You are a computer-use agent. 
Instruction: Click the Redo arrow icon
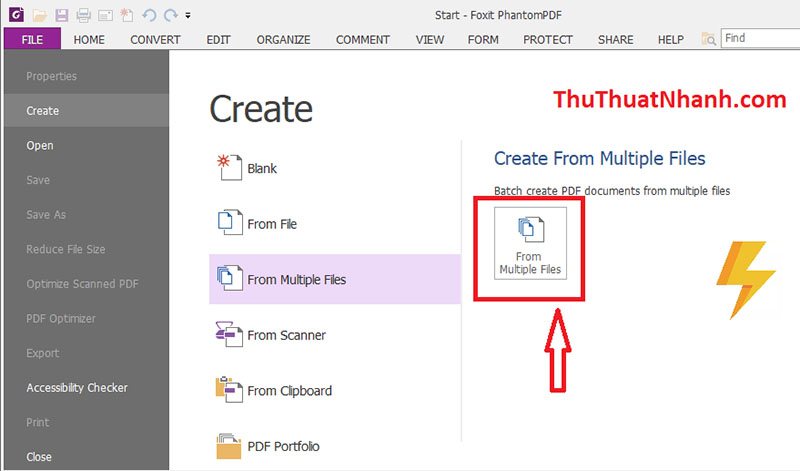pos(171,15)
